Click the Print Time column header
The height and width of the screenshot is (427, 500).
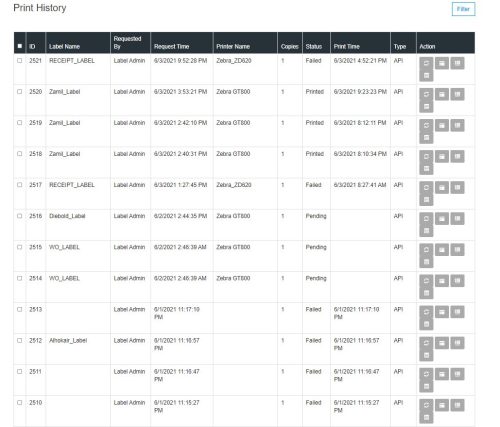(x=347, y=46)
